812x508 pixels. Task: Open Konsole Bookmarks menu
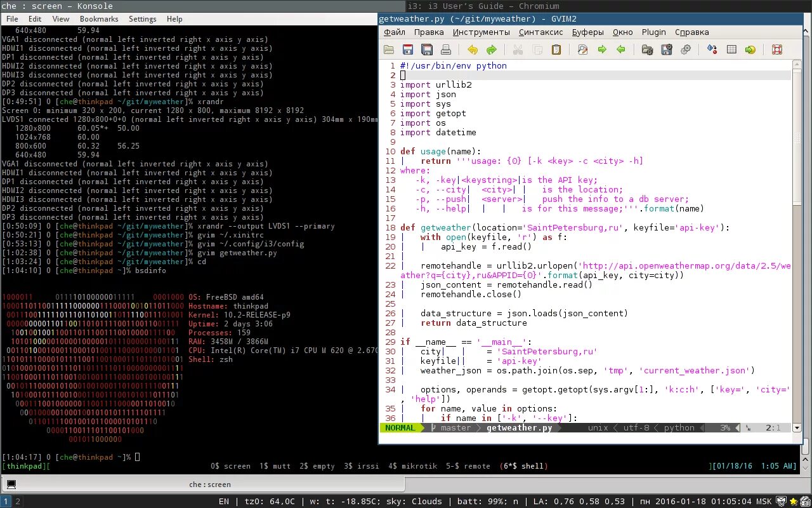point(99,19)
